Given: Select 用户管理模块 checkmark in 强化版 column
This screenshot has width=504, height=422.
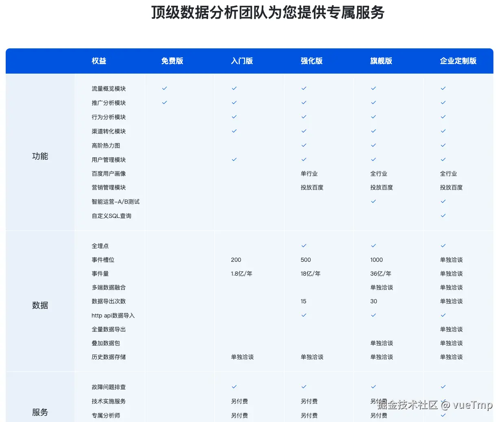Looking at the screenshot, I should 304,159.
